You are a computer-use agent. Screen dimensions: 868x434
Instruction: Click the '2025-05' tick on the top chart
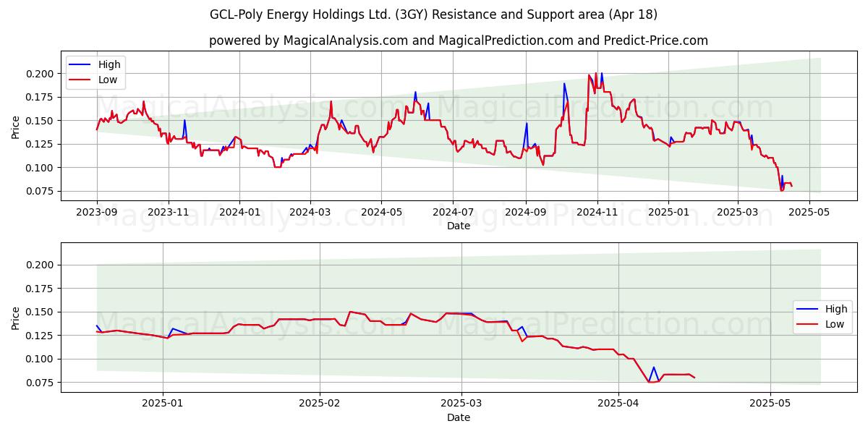(809, 212)
